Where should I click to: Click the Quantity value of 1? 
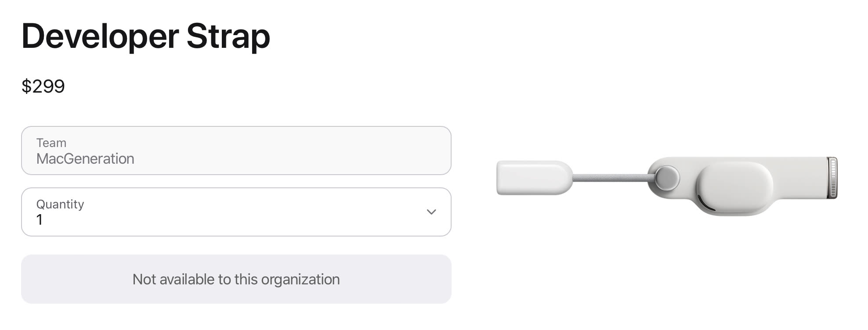tap(41, 219)
